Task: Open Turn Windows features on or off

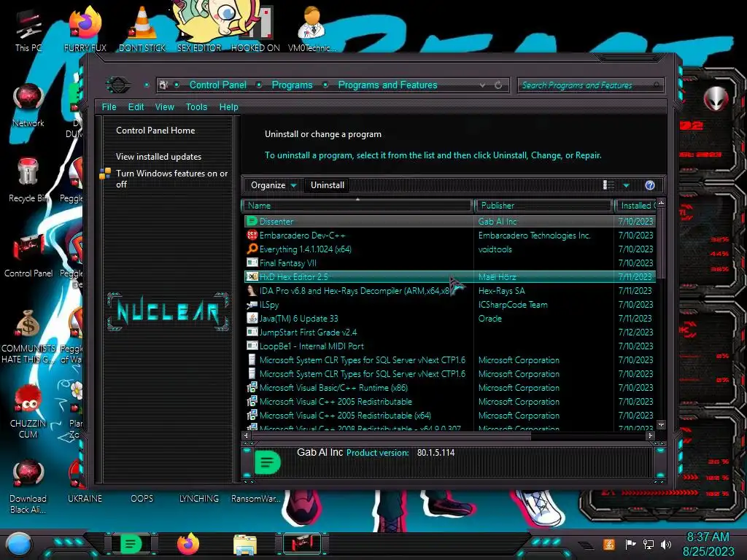Action: [171, 179]
